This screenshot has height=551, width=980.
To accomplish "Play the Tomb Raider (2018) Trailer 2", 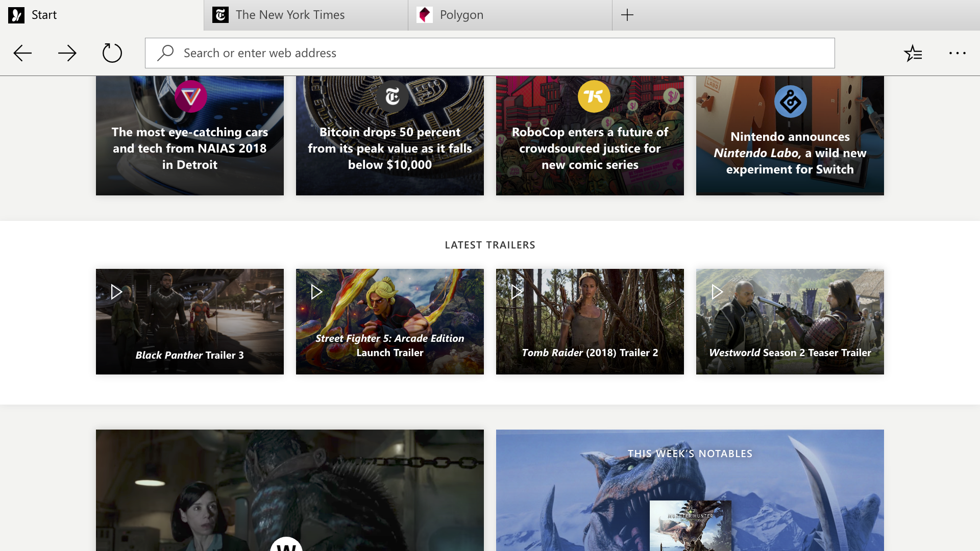I will coord(517,292).
